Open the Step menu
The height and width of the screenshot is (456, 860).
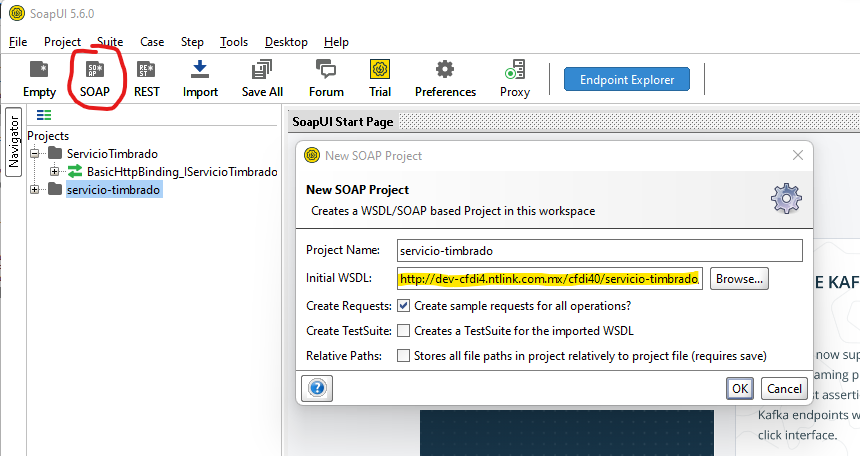[192, 42]
